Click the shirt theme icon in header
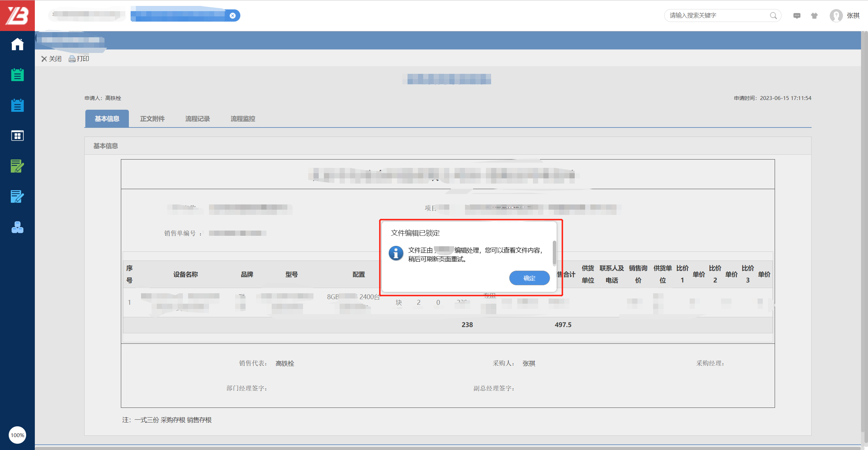The width and height of the screenshot is (868, 450). coord(814,16)
